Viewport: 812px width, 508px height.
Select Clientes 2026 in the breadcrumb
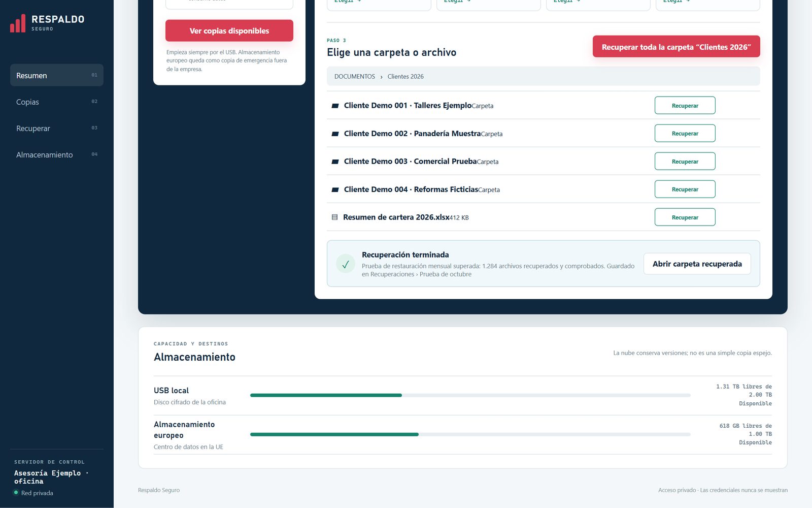tap(405, 76)
